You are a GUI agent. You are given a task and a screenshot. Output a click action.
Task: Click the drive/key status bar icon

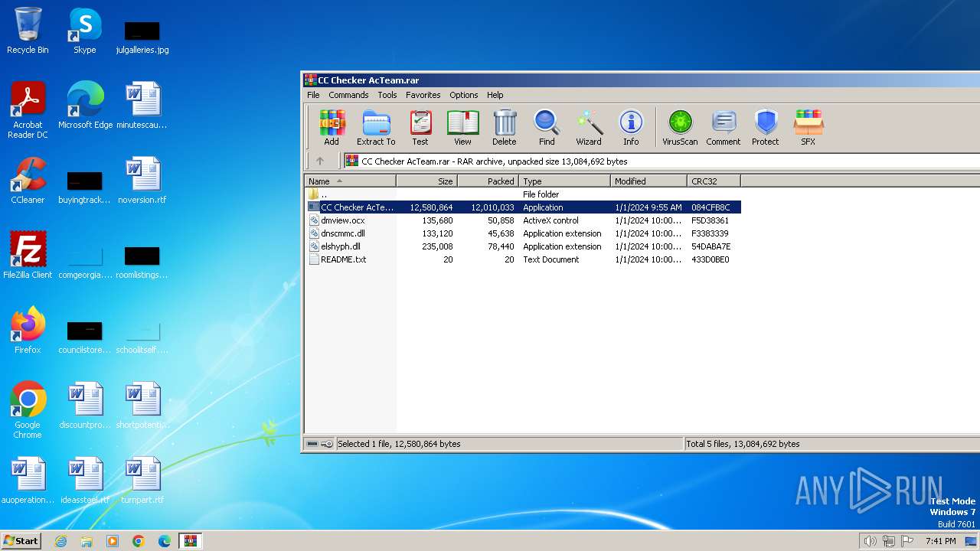pos(319,444)
